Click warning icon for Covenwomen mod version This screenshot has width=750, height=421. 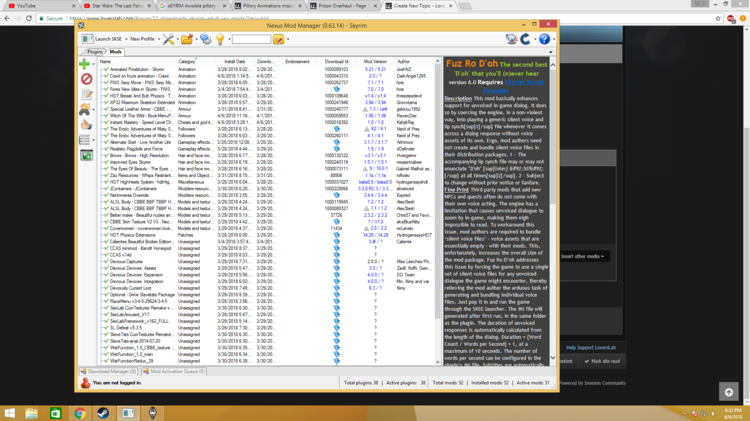point(366,228)
